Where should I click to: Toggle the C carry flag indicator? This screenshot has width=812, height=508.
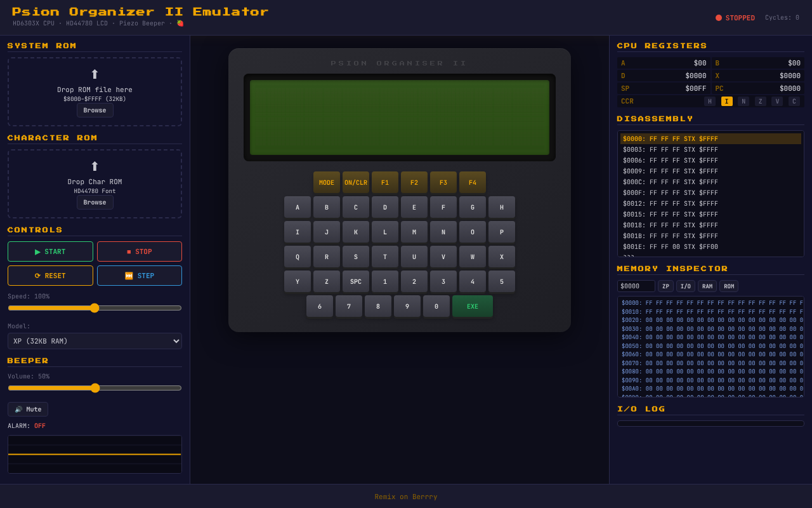(x=793, y=101)
